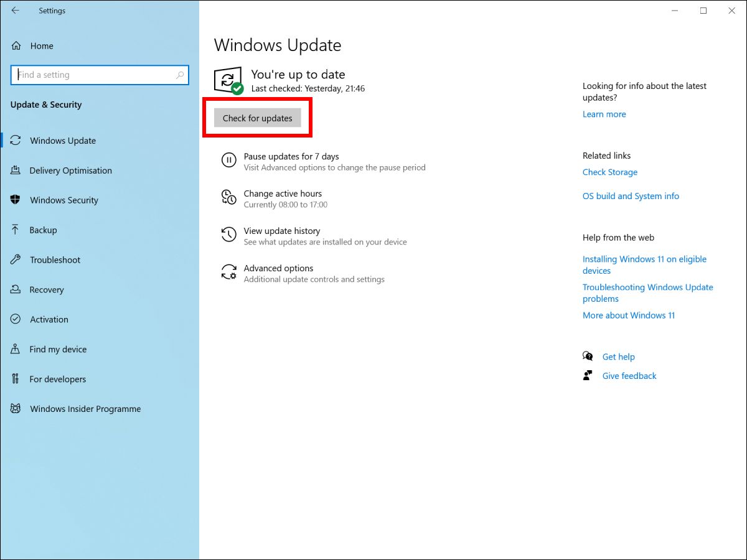Click in the Find a setting search field

[x=100, y=75]
